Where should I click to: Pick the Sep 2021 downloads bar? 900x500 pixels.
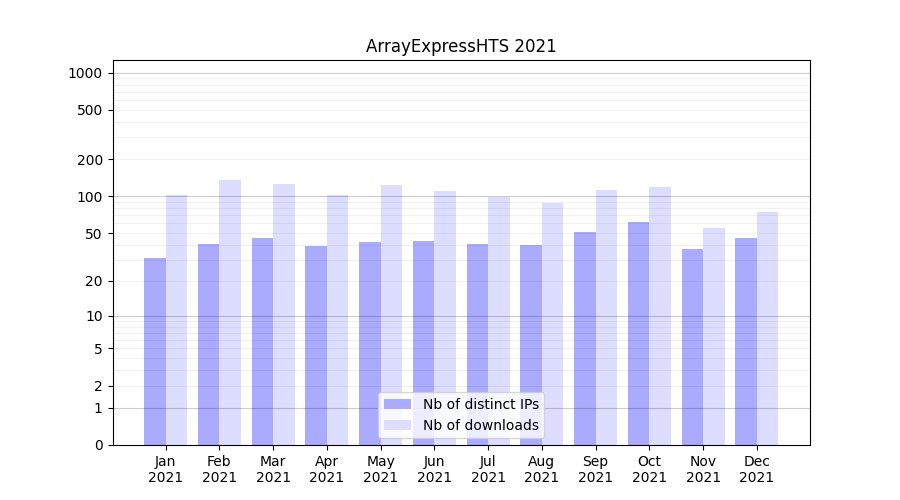pyautogui.click(x=606, y=317)
